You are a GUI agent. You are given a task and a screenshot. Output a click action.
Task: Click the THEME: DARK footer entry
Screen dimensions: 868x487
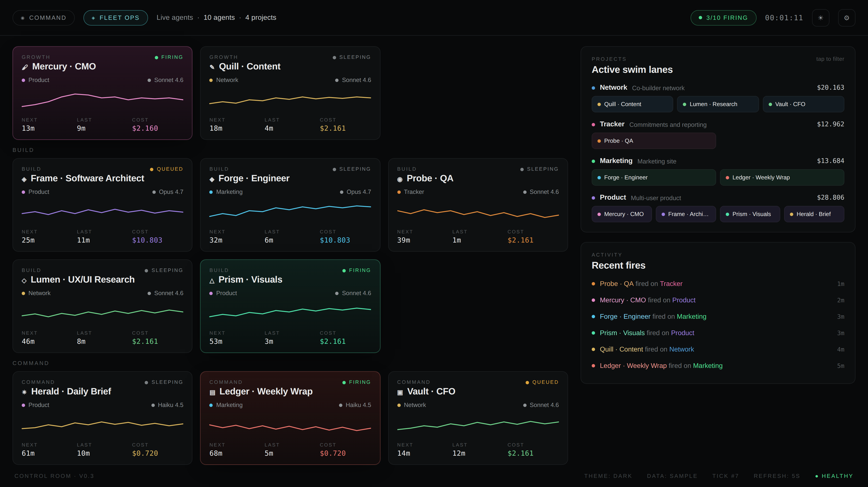[x=608, y=476]
